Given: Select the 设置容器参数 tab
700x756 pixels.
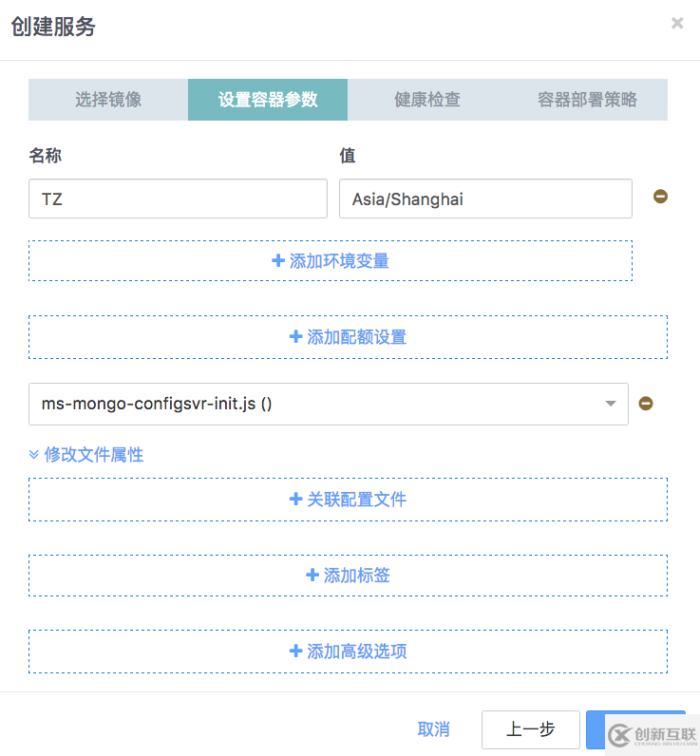Looking at the screenshot, I should click(268, 100).
